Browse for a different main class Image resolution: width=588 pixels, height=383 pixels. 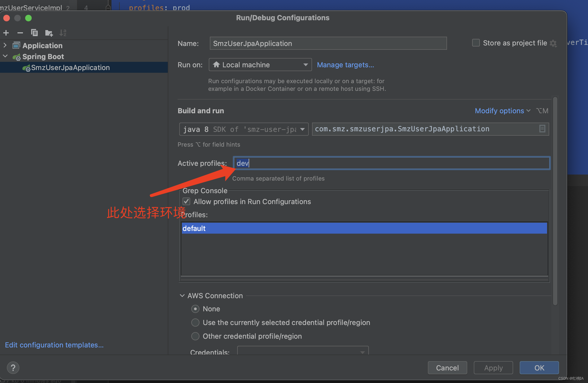(542, 129)
